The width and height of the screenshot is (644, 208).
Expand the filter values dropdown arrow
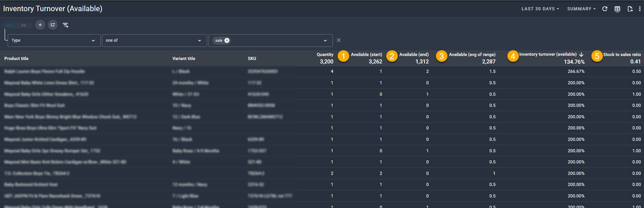(x=325, y=41)
